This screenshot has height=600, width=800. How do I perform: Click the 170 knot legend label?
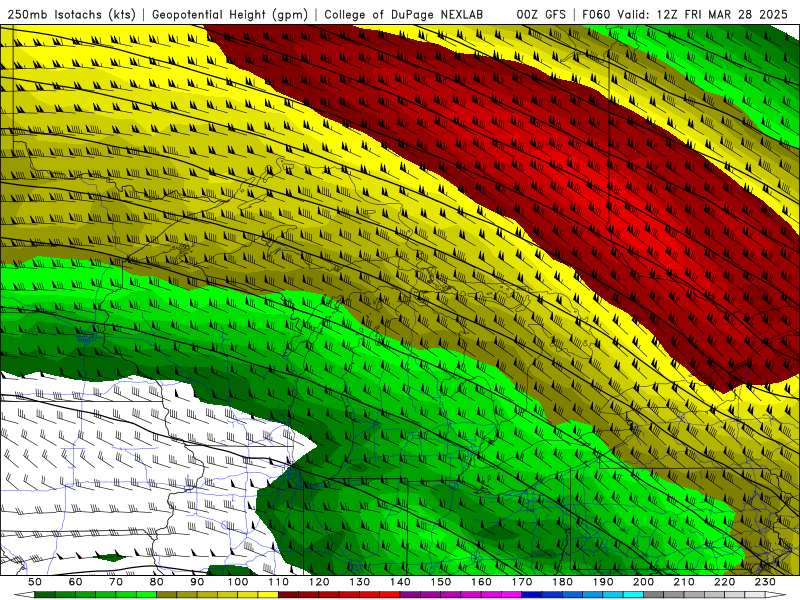coord(522,582)
